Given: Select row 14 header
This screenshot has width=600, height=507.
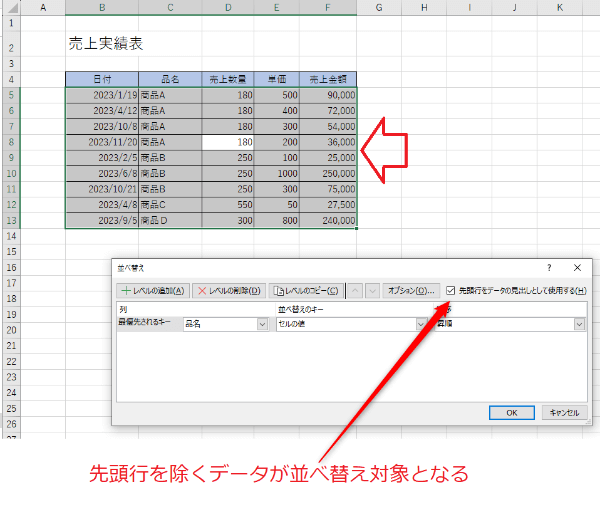Looking at the screenshot, I should coord(11,236).
